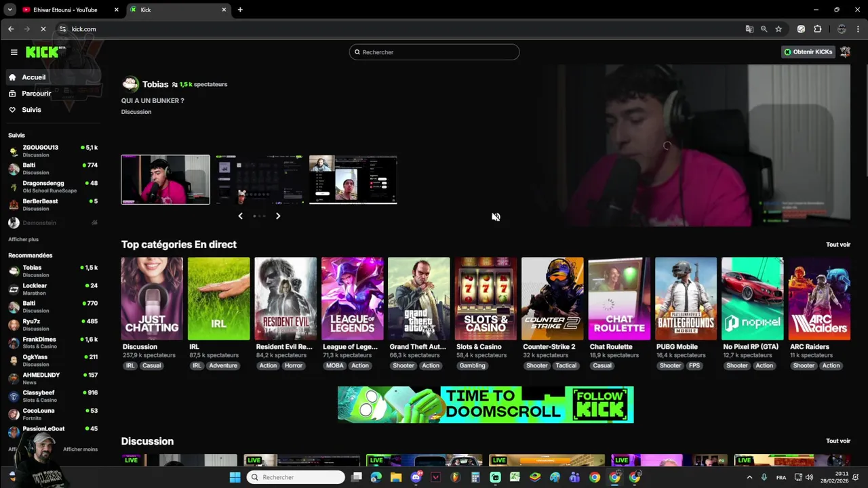Collapse recommended list with Afficher moins
This screenshot has width=868, height=488.
pyautogui.click(x=80, y=449)
